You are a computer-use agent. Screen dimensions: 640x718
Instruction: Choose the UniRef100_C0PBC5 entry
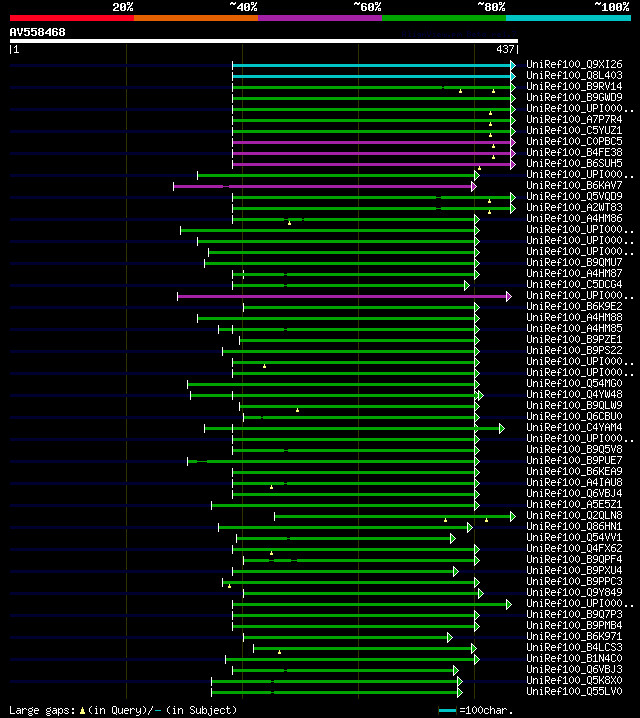click(574, 141)
